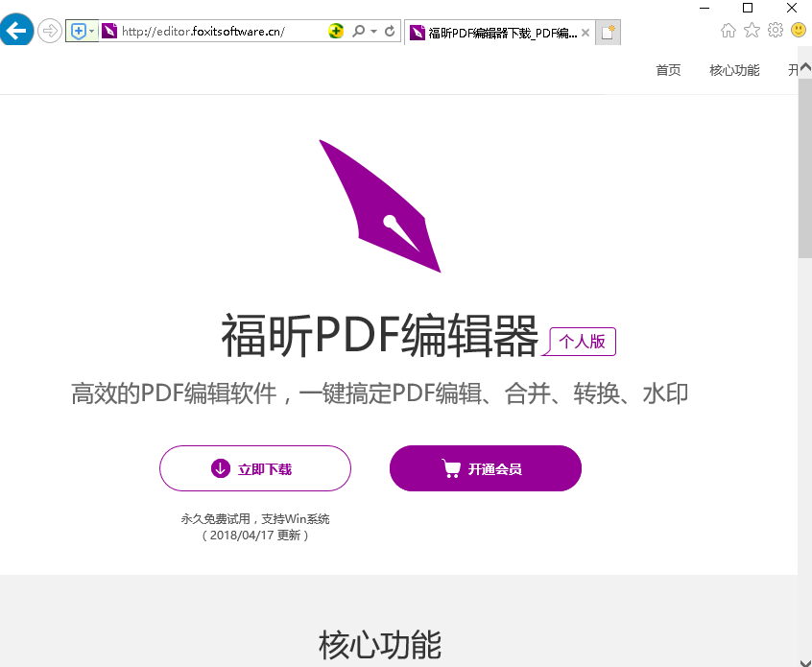Click the 立即下载 download button
The width and height of the screenshot is (812, 667).
click(254, 468)
